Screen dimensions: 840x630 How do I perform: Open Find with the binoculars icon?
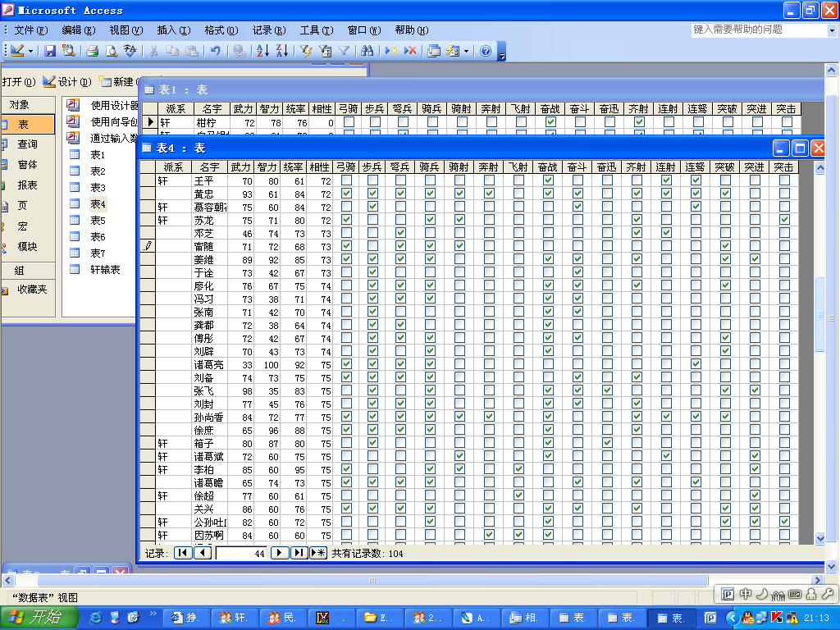point(367,51)
